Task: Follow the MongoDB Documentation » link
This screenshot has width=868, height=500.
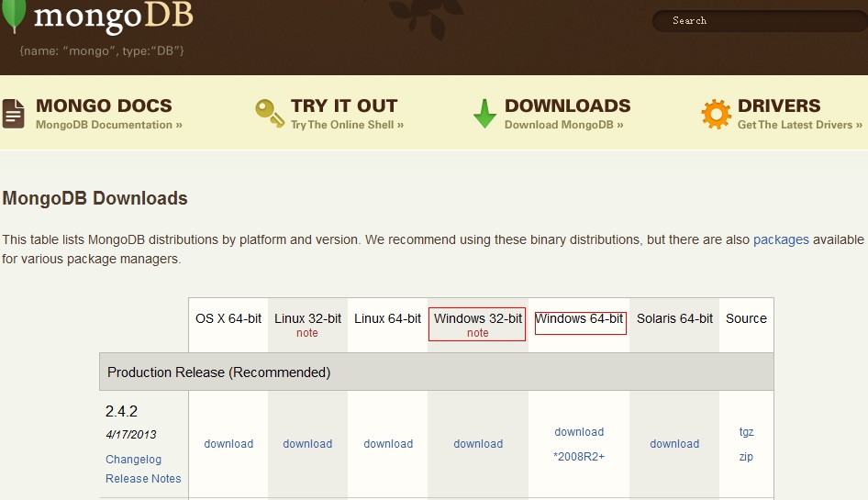Action: pos(109,125)
